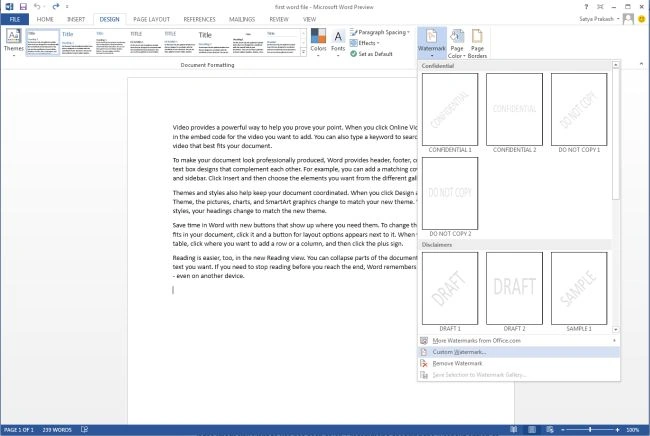The height and width of the screenshot is (436, 650).
Task: Switch to the MAILINGS tab
Action: click(x=242, y=19)
